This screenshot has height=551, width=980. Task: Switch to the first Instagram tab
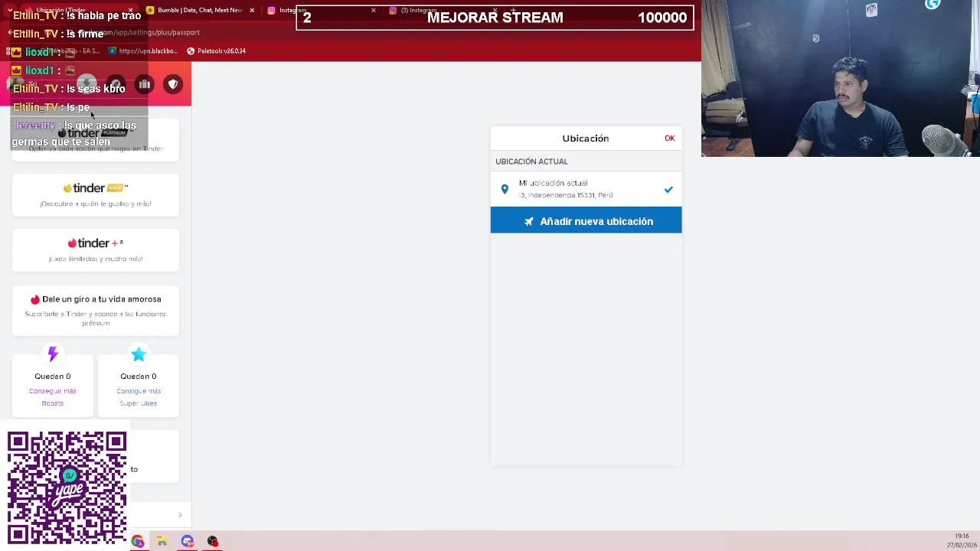click(322, 10)
